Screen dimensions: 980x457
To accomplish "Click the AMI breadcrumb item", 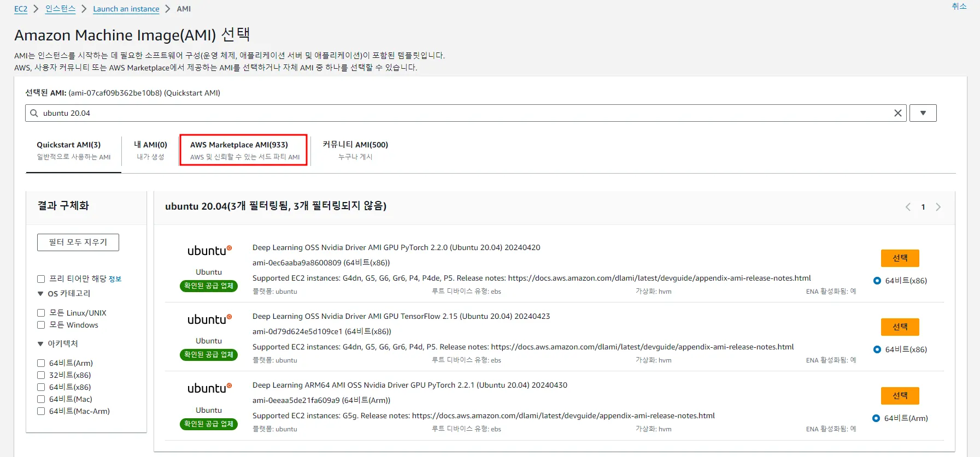I will click(184, 9).
